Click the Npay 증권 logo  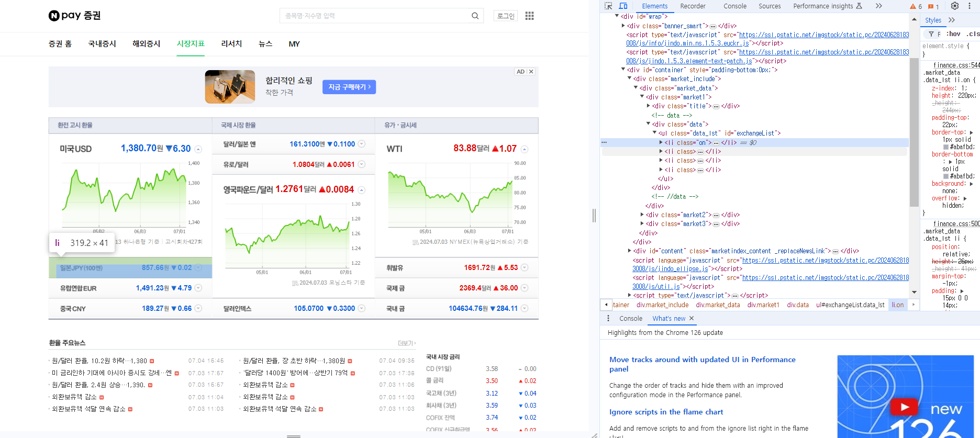[74, 16]
